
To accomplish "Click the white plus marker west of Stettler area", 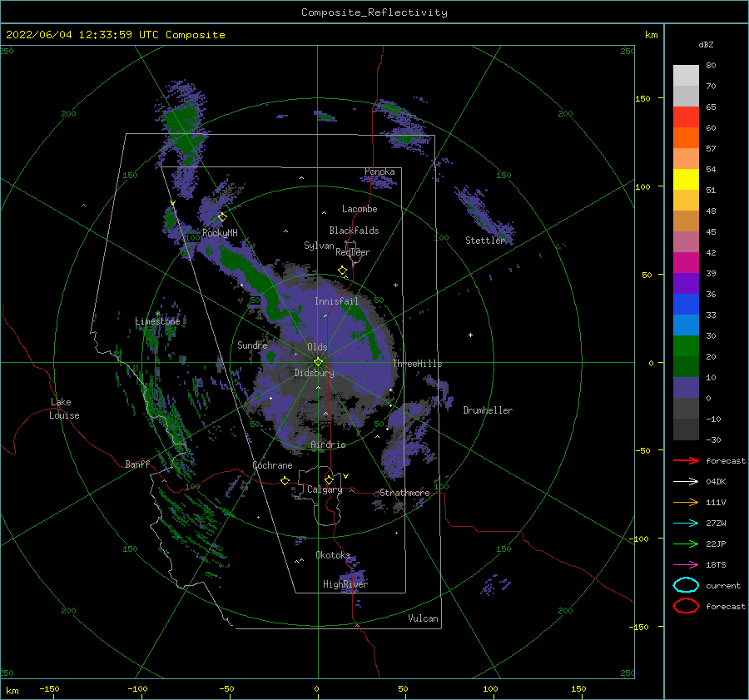I will click(x=470, y=335).
